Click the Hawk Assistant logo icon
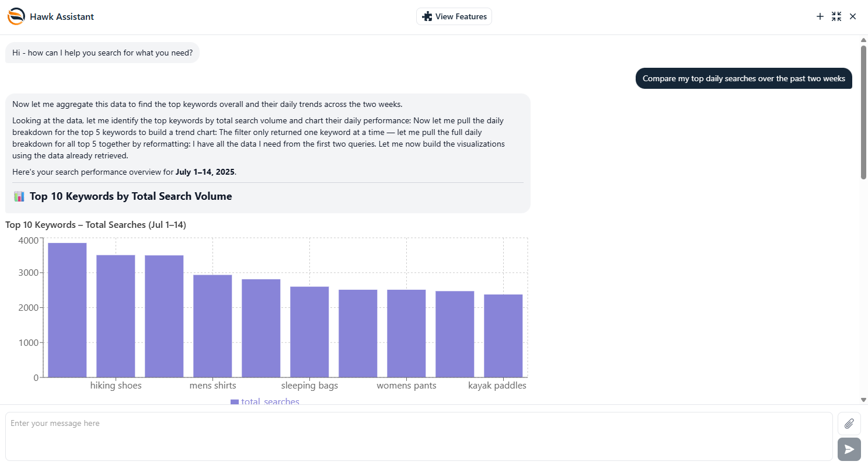 click(x=16, y=16)
